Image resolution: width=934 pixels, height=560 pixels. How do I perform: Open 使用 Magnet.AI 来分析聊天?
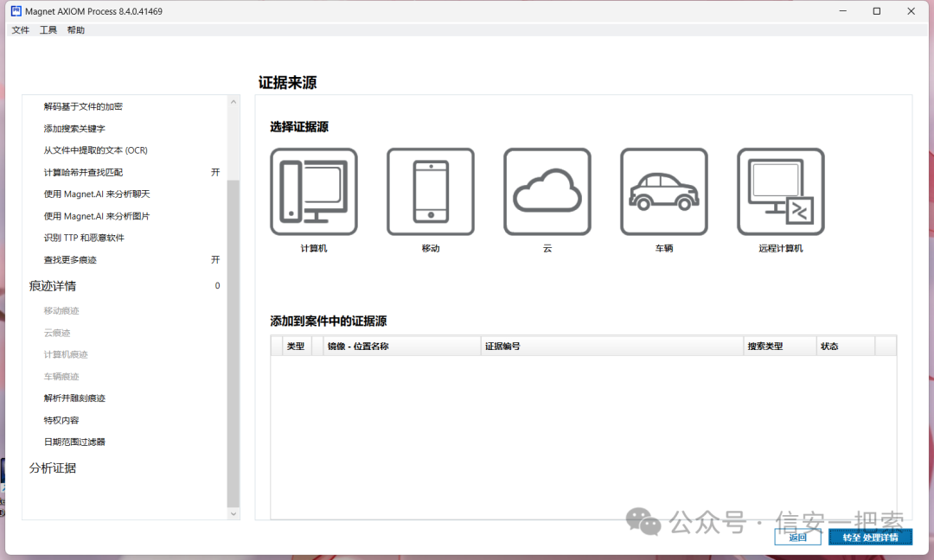[x=97, y=194]
